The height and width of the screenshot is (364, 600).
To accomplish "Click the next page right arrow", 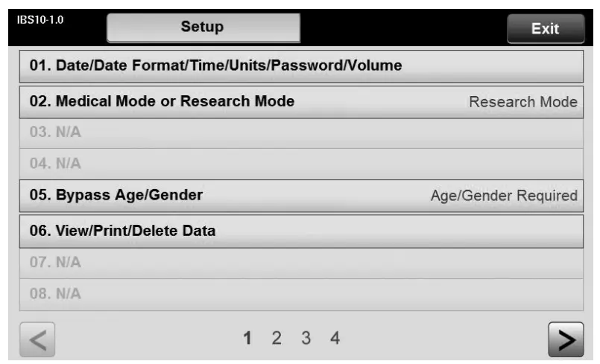I will (x=564, y=340).
